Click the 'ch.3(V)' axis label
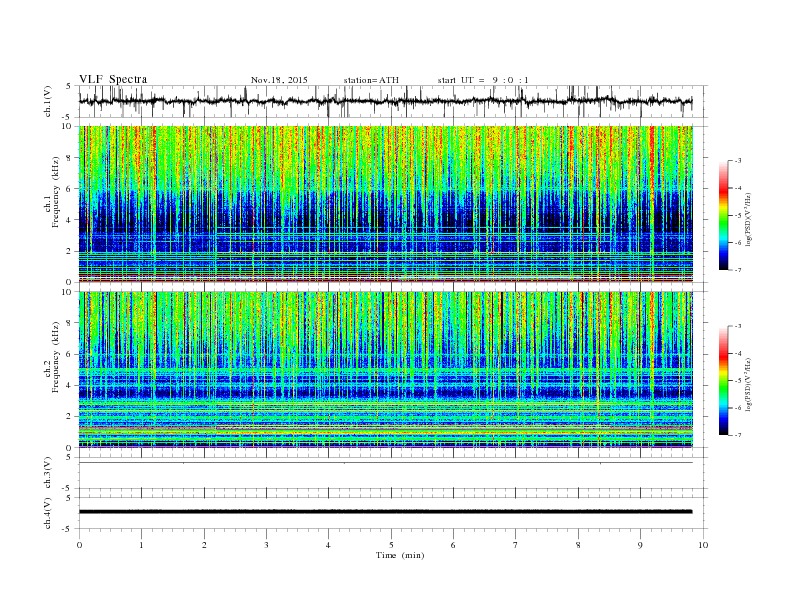 click(x=48, y=473)
